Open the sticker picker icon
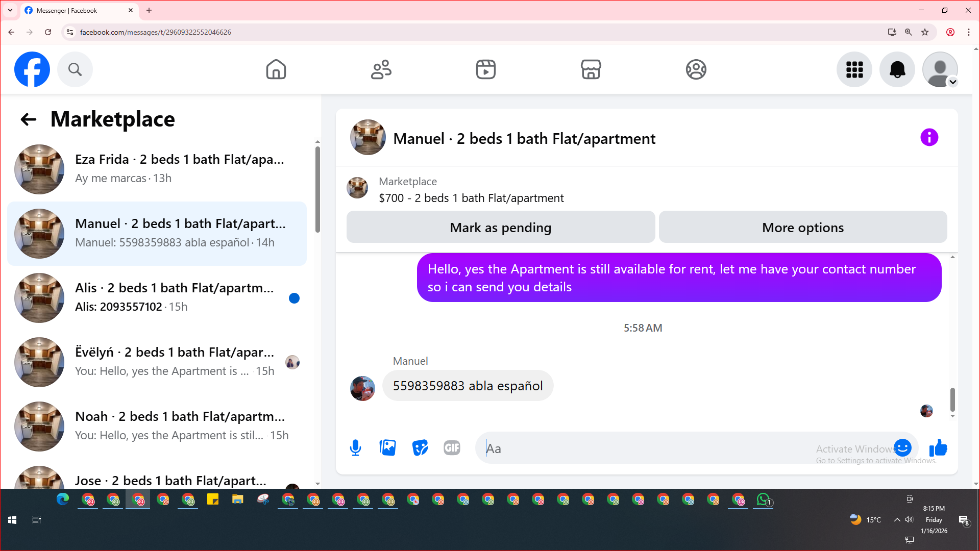Image resolution: width=980 pixels, height=551 pixels. point(420,448)
